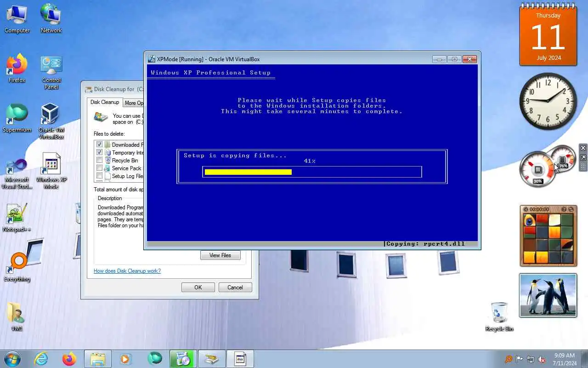Click the Files to delete label
The image size is (588, 368).
pyautogui.click(x=109, y=134)
